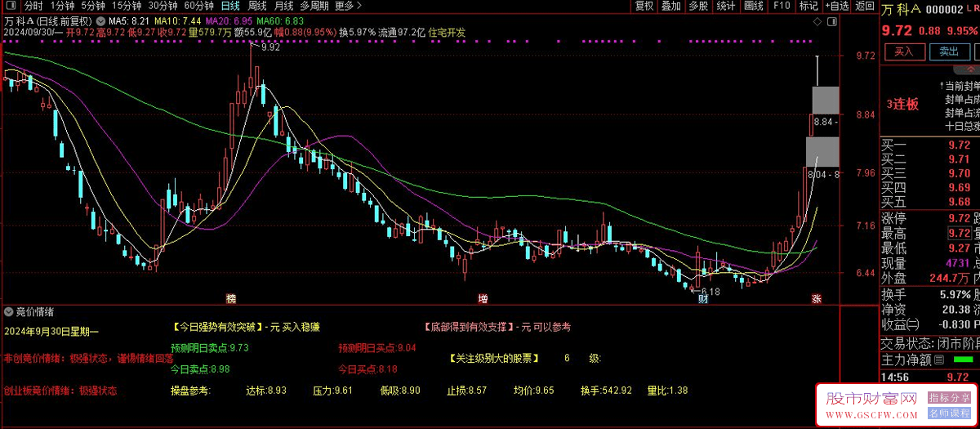Viewport: 980px width, 429px height.
Task: Open the 复权 adjustment menu
Action: (x=645, y=6)
